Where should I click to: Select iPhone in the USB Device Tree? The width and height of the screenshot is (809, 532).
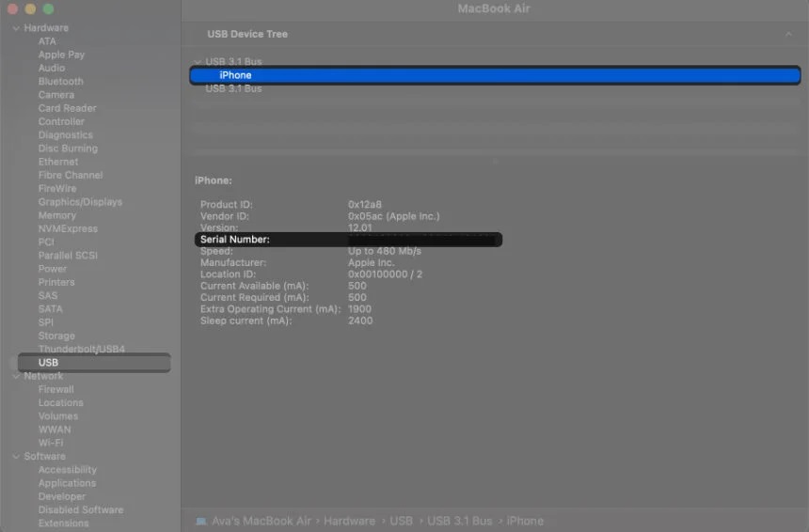235,75
